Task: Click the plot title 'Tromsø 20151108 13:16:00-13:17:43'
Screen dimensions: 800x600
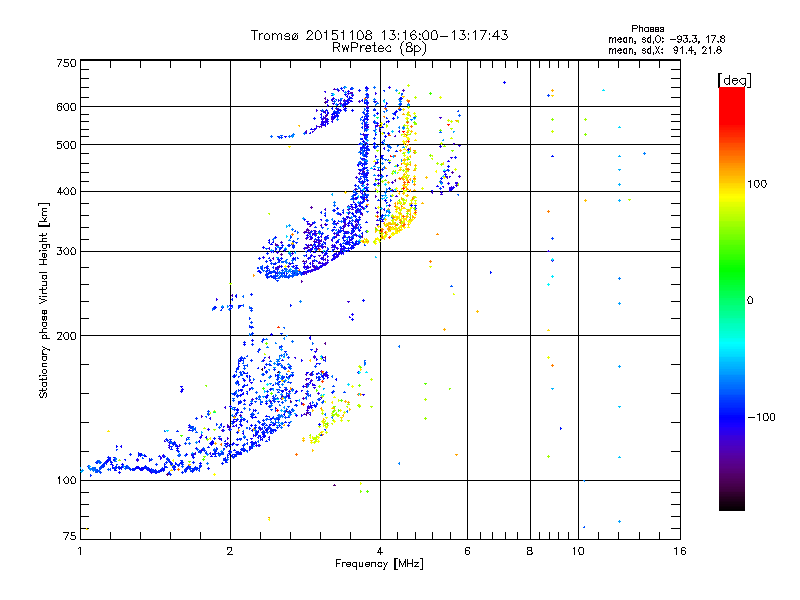Action: point(379,35)
